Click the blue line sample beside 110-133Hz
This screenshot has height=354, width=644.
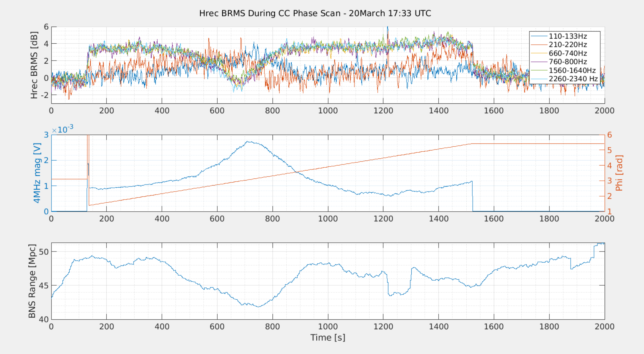[x=539, y=36]
